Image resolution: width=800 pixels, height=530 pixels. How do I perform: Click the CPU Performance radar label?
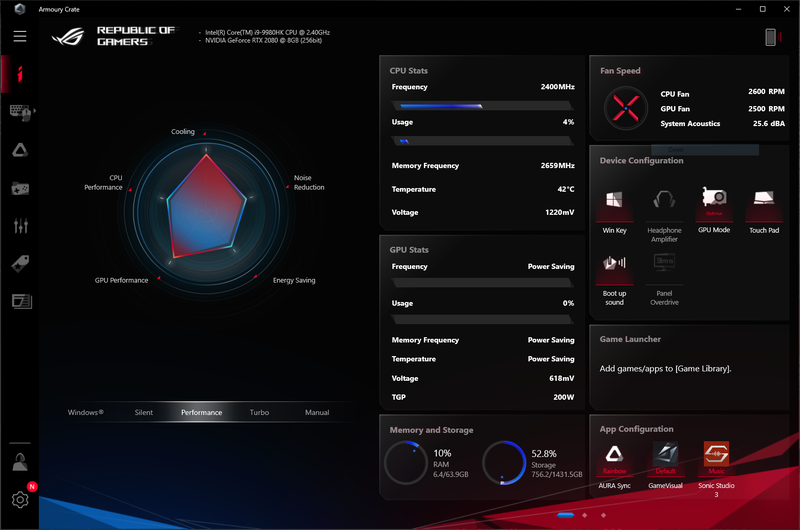tap(103, 183)
